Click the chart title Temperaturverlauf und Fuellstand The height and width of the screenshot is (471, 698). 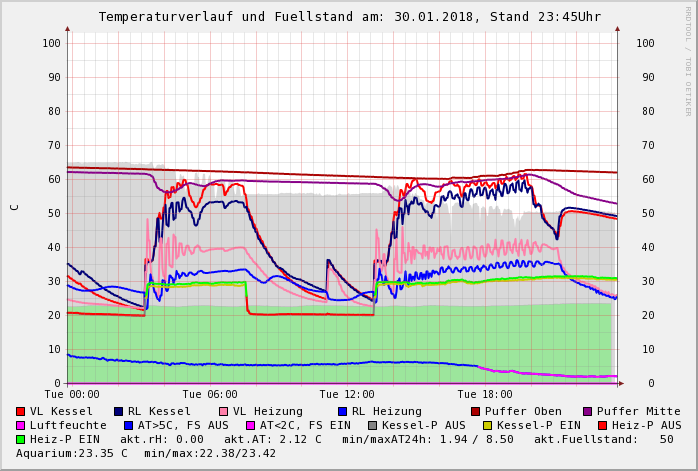coord(349,17)
